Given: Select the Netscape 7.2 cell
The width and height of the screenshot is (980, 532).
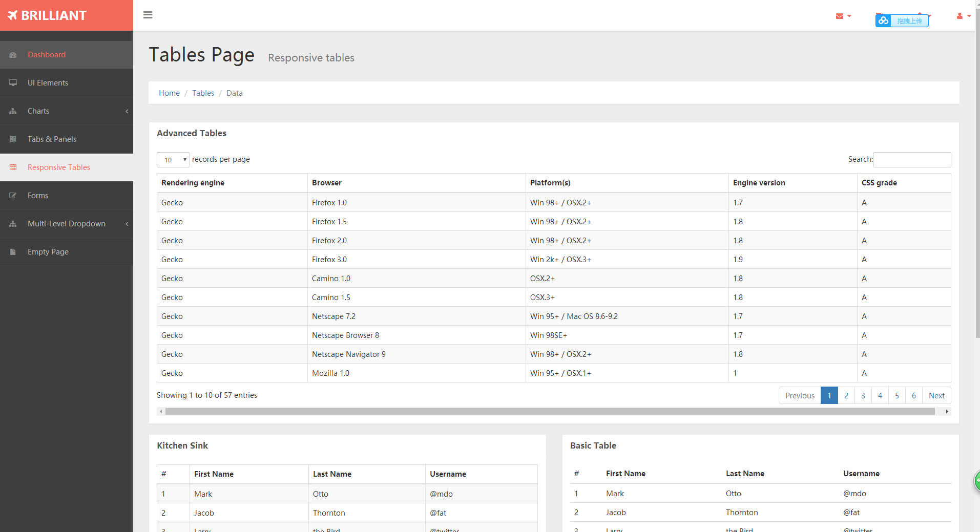Looking at the screenshot, I should coord(416,316).
